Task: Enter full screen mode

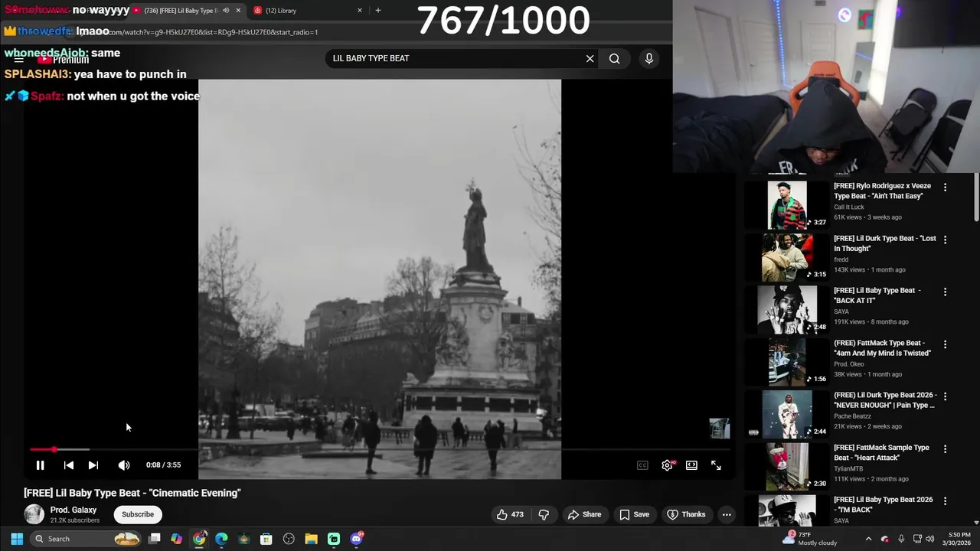Action: coord(716,465)
